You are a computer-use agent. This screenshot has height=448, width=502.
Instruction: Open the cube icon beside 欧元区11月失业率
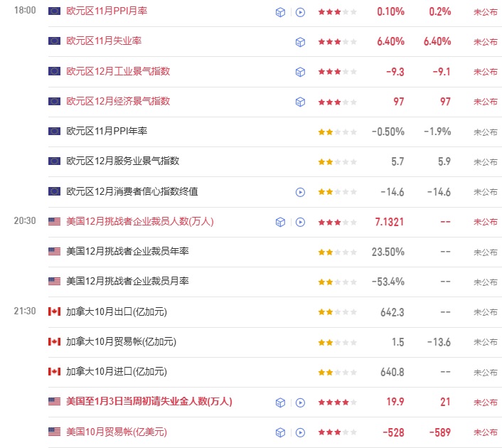click(x=300, y=42)
